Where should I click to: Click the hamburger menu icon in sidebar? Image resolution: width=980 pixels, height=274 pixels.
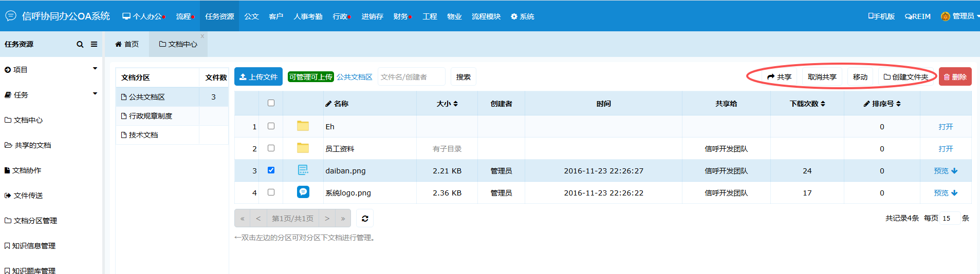tap(94, 45)
